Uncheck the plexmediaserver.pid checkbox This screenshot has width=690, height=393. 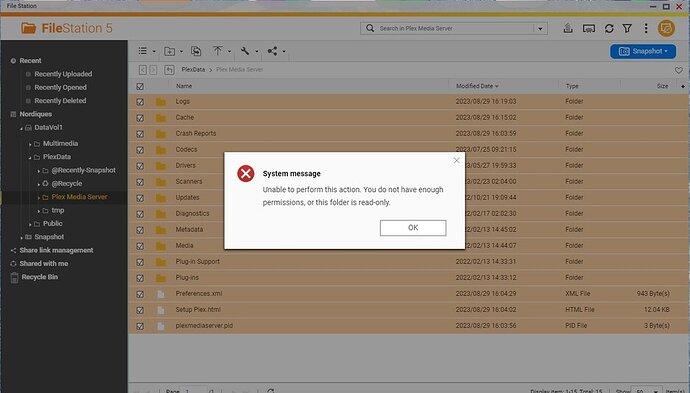click(140, 326)
